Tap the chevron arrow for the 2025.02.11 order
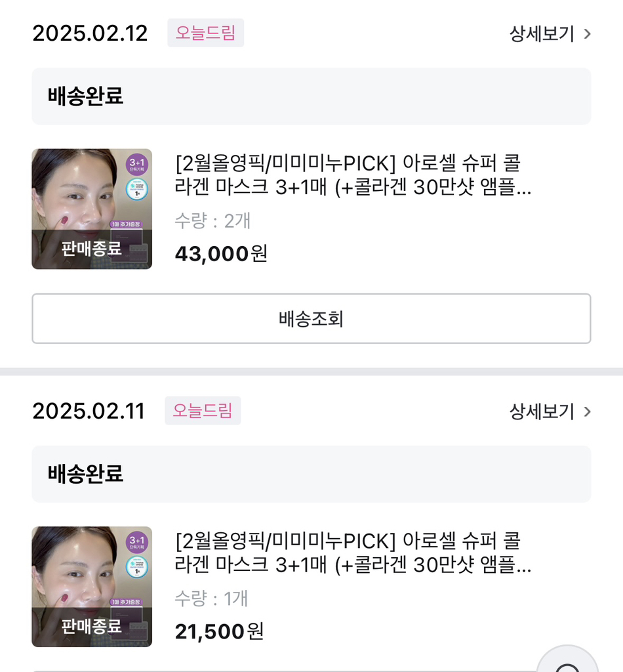 [x=587, y=411]
